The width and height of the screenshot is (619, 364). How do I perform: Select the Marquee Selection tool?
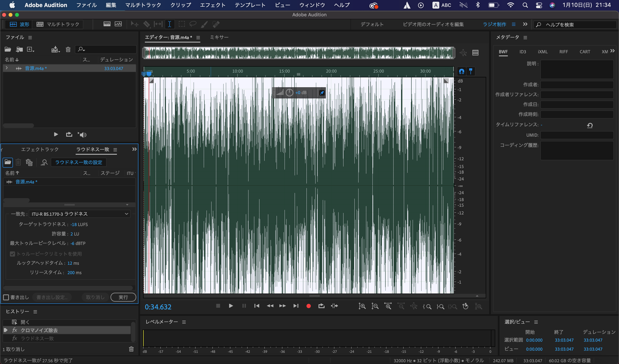point(182,24)
